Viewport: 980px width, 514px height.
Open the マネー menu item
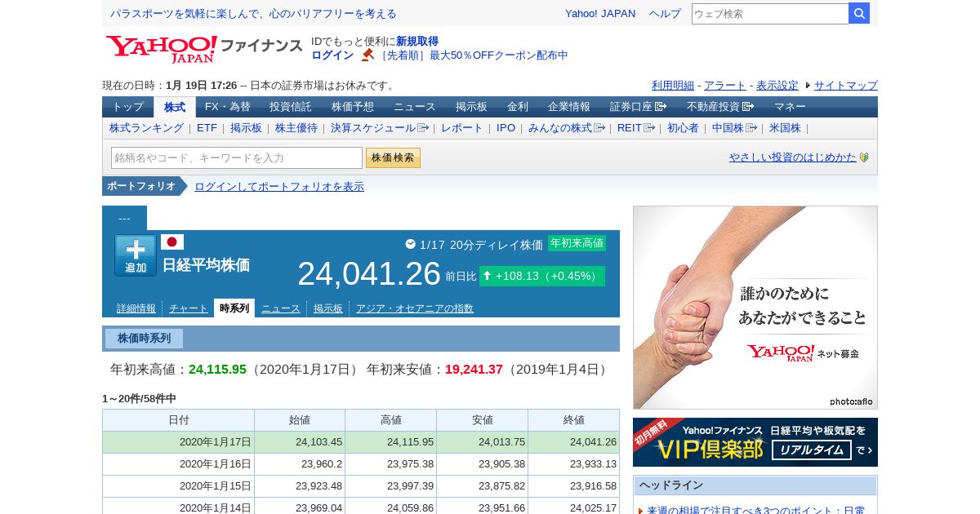coord(790,107)
